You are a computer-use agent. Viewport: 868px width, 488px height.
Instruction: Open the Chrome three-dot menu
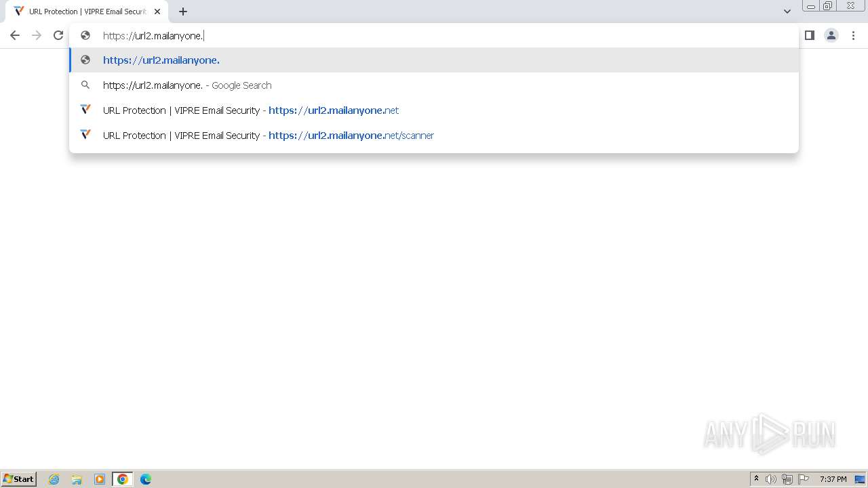[x=853, y=35]
